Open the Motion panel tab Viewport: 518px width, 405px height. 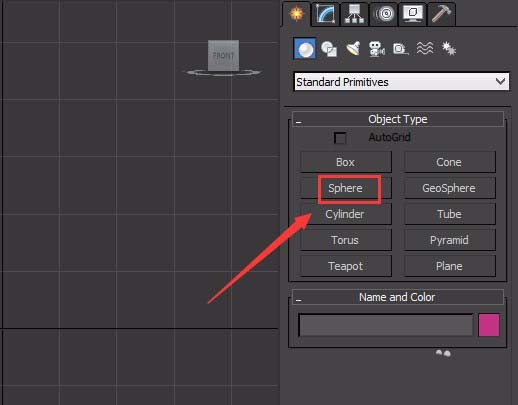384,14
